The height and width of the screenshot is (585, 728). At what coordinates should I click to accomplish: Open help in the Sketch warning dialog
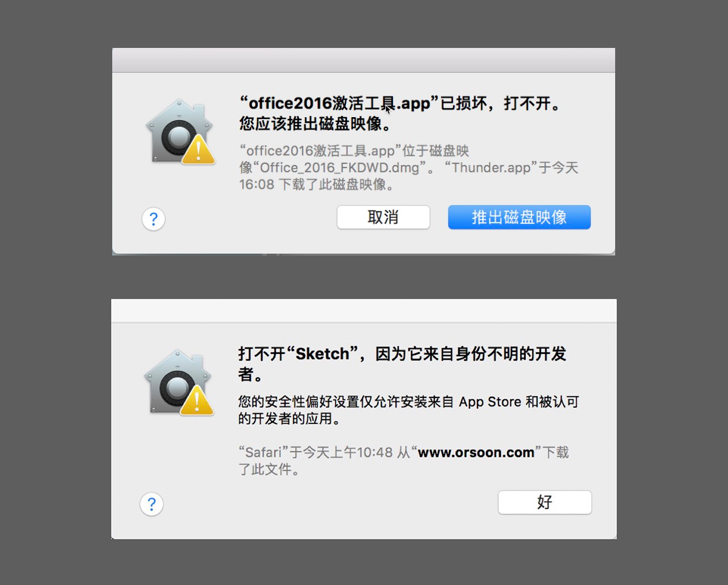click(x=152, y=504)
